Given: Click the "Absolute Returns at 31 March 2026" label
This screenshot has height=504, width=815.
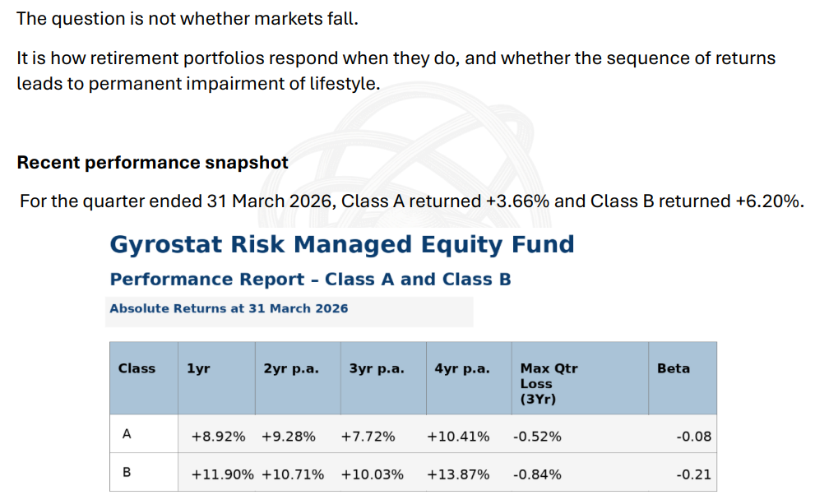Looking at the screenshot, I should (229, 308).
